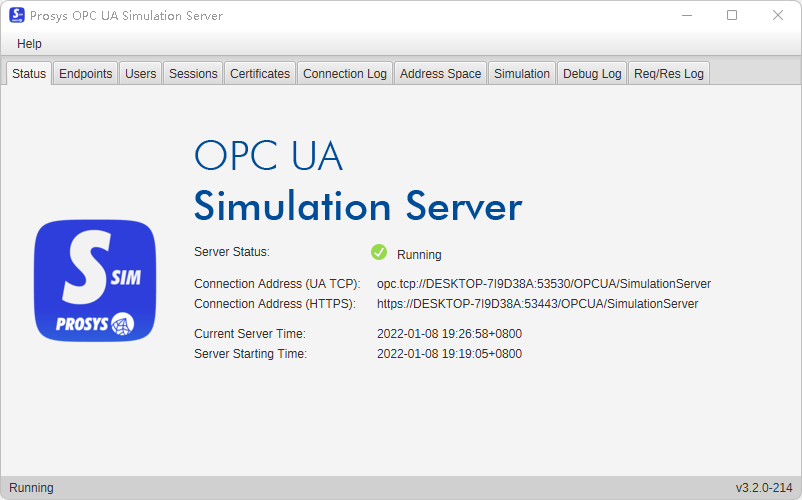This screenshot has width=802, height=500.
Task: Switch to the Simulation tab
Action: pyautogui.click(x=522, y=74)
